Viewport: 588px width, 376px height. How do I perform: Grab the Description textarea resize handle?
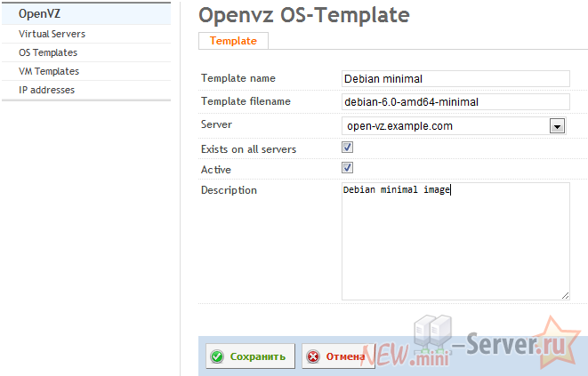click(x=565, y=295)
